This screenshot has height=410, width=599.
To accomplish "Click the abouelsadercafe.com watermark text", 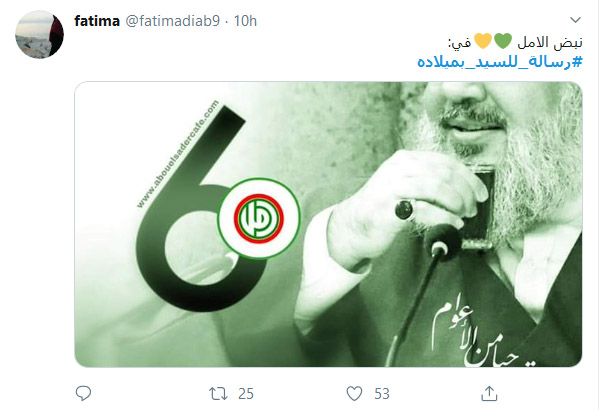I will point(178,154).
